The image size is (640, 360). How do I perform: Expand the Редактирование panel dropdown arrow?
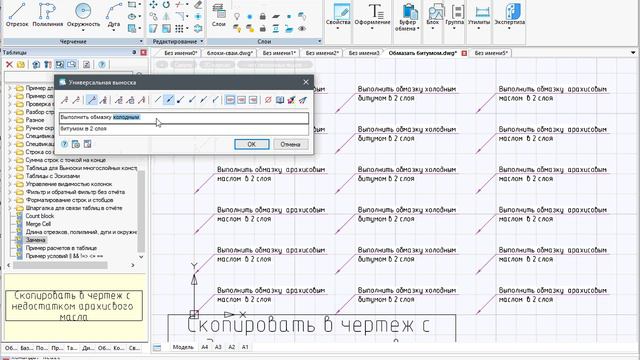pos(202,41)
